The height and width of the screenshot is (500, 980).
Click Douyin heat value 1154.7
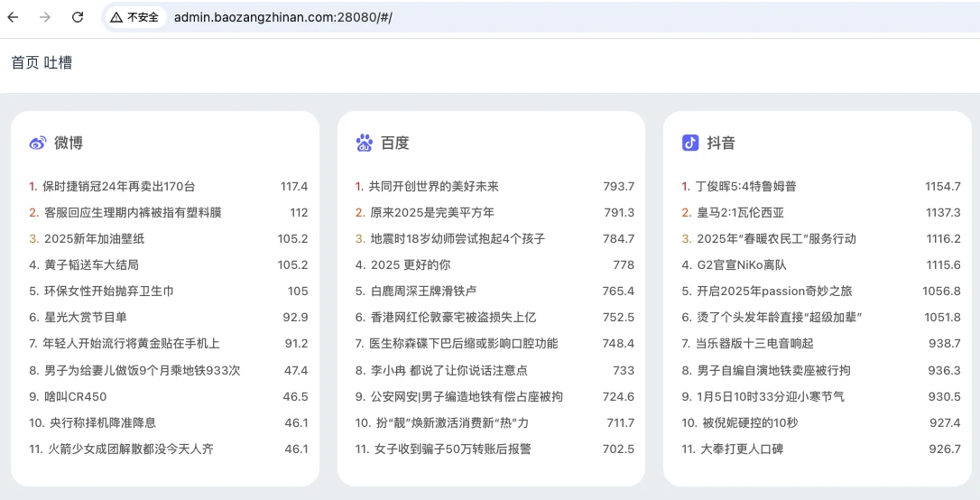coord(942,186)
